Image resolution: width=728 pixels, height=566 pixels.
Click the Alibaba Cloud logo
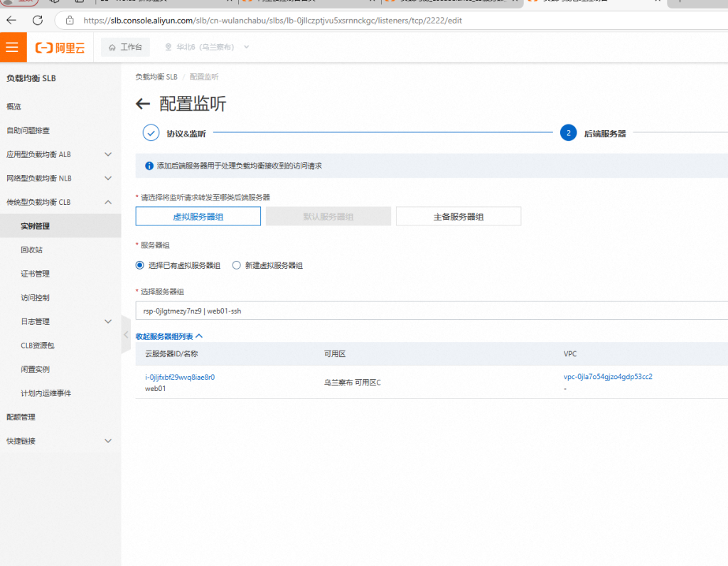point(60,48)
